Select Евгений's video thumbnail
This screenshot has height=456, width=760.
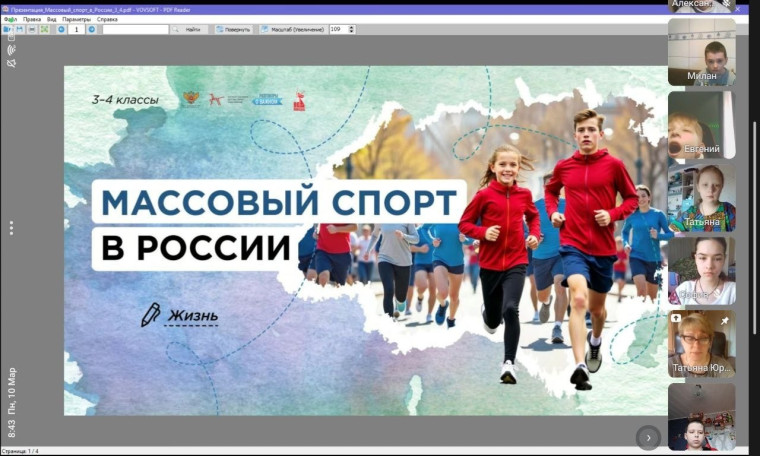pos(701,125)
